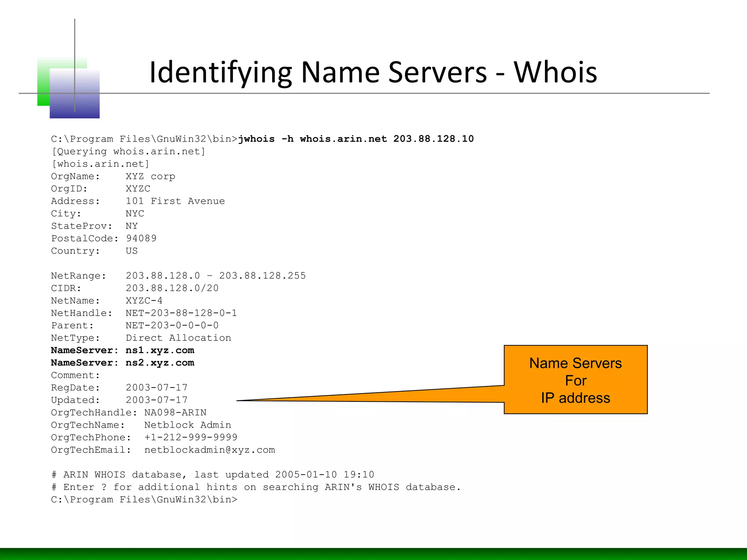Image resolution: width=747 pixels, height=560 pixels.
Task: Click the empty Comment: label
Action: click(76, 375)
